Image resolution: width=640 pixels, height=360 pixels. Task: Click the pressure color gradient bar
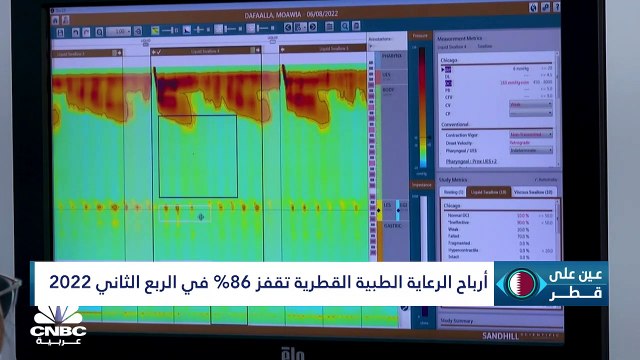click(422, 107)
